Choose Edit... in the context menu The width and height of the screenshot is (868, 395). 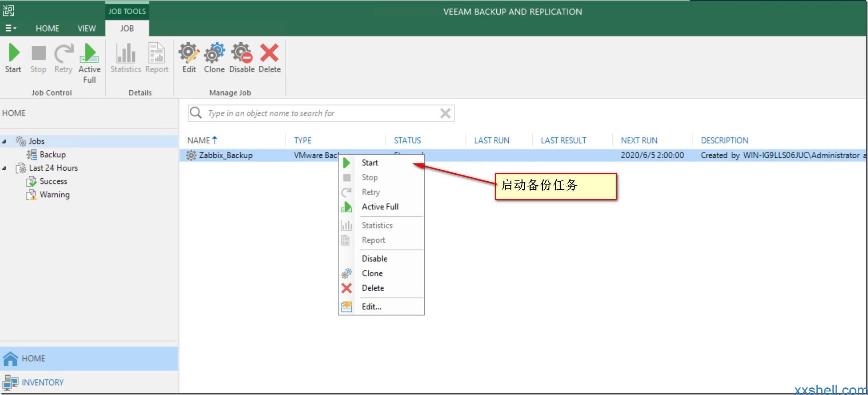[x=381, y=307]
